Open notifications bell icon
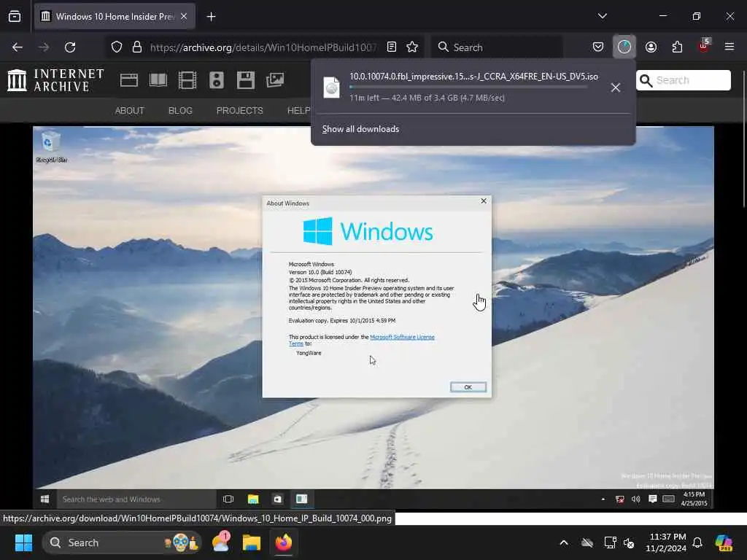The height and width of the screenshot is (560, 747). pos(697,542)
